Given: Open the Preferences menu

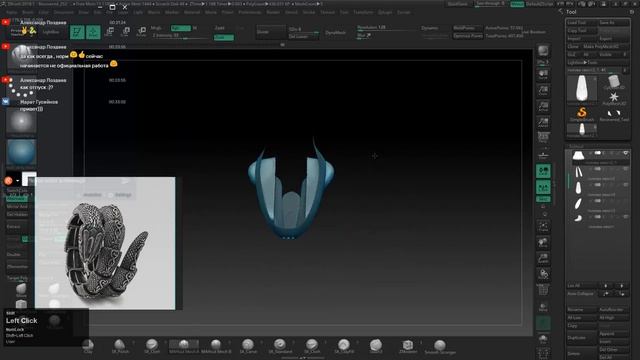Looking at the screenshot, I should pyautogui.click(x=249, y=13).
